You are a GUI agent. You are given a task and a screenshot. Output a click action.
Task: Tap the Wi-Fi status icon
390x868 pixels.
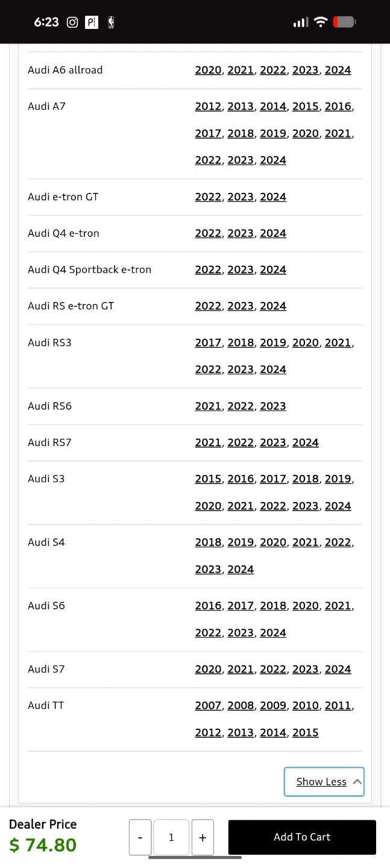pyautogui.click(x=321, y=22)
